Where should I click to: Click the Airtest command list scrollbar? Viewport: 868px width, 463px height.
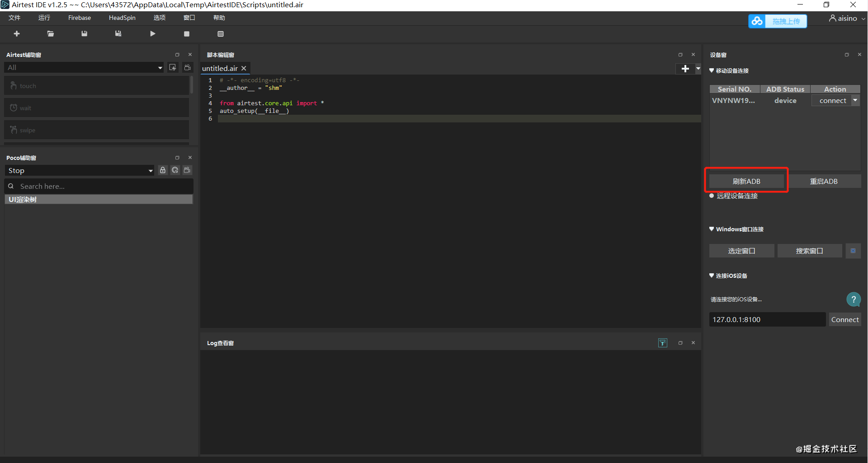(x=192, y=85)
